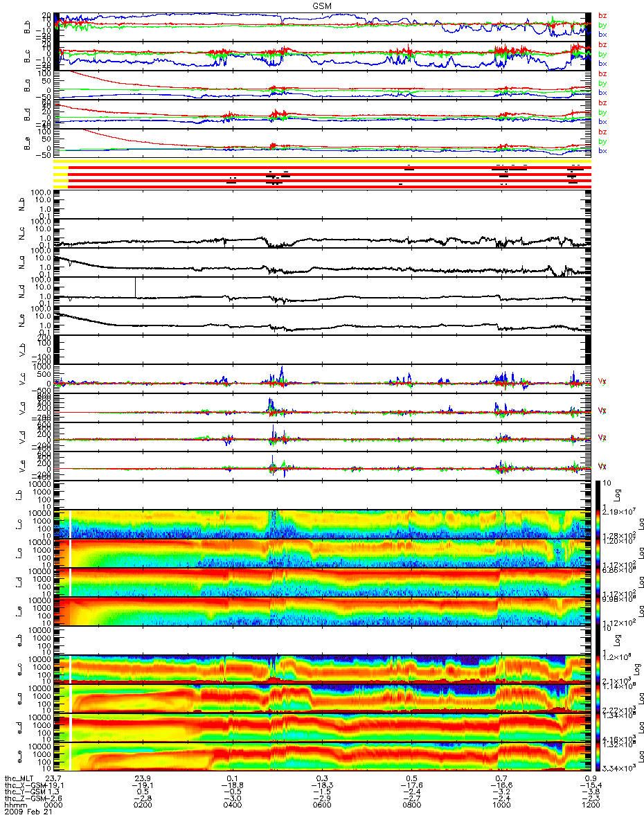Click the bz legend of B_e panel
This screenshot has height=831, width=644.
[x=602, y=132]
